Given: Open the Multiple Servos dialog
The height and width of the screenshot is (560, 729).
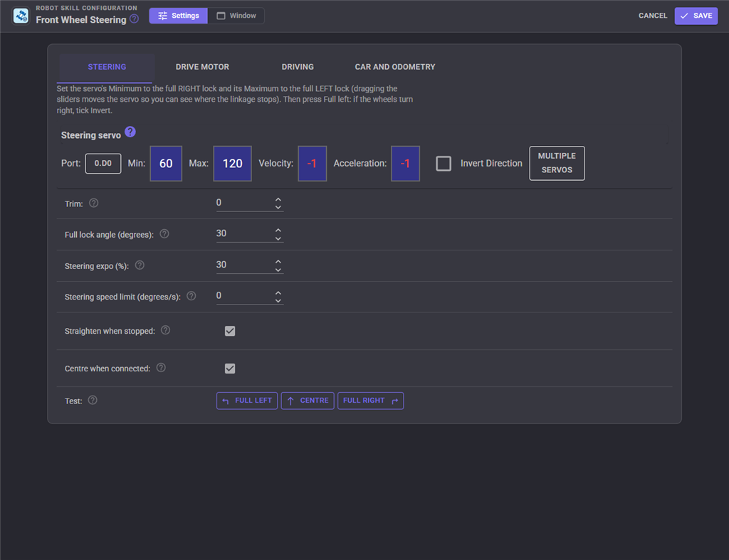Looking at the screenshot, I should pos(557,163).
